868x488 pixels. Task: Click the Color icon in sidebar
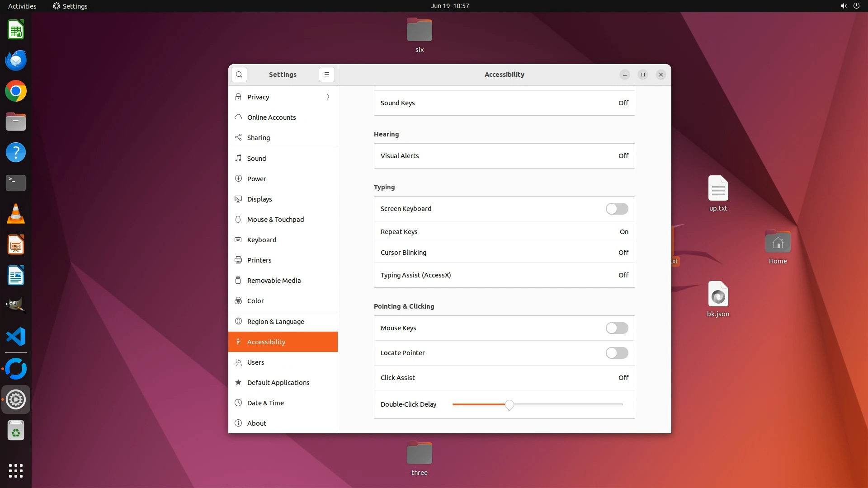[x=238, y=301]
